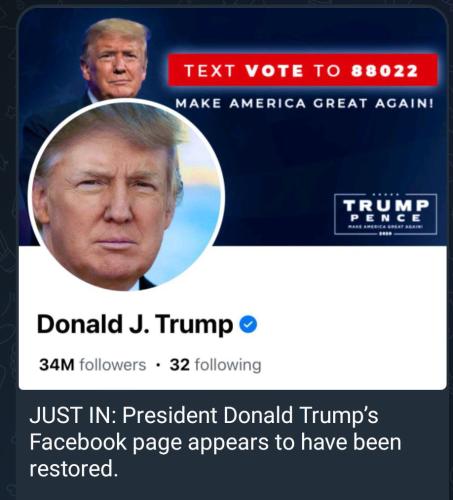
Task: Open the circular profile picture
Action: 127,195
